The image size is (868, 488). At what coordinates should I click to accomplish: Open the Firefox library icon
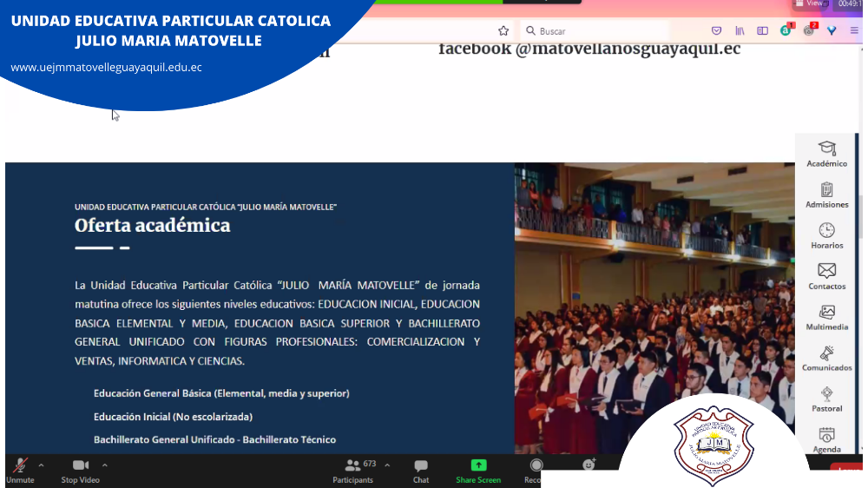click(740, 31)
